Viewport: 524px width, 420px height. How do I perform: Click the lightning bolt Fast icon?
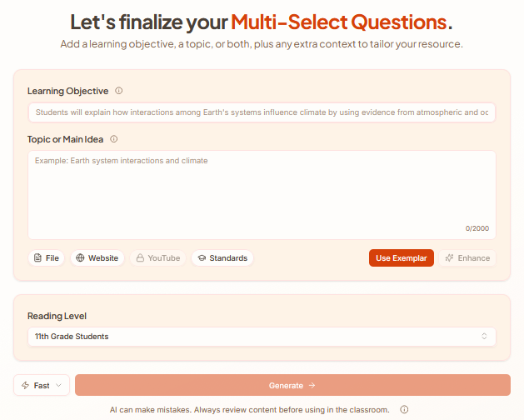click(26, 386)
